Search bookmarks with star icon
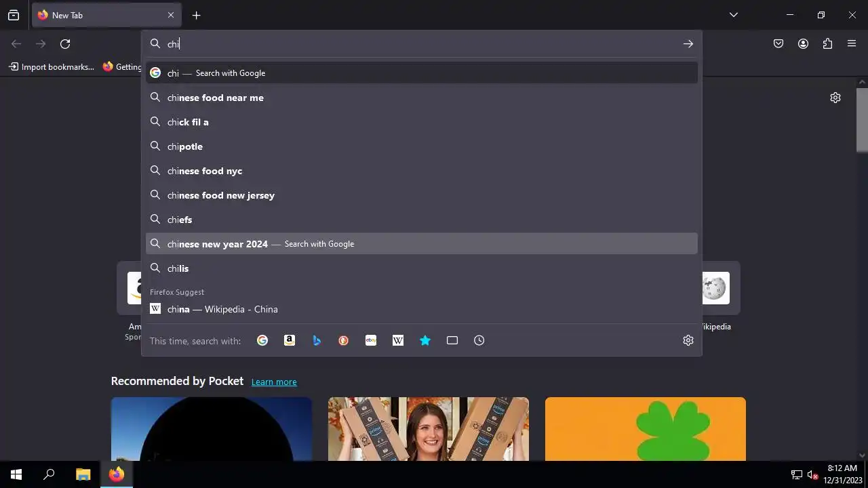The image size is (868, 488). point(425,340)
